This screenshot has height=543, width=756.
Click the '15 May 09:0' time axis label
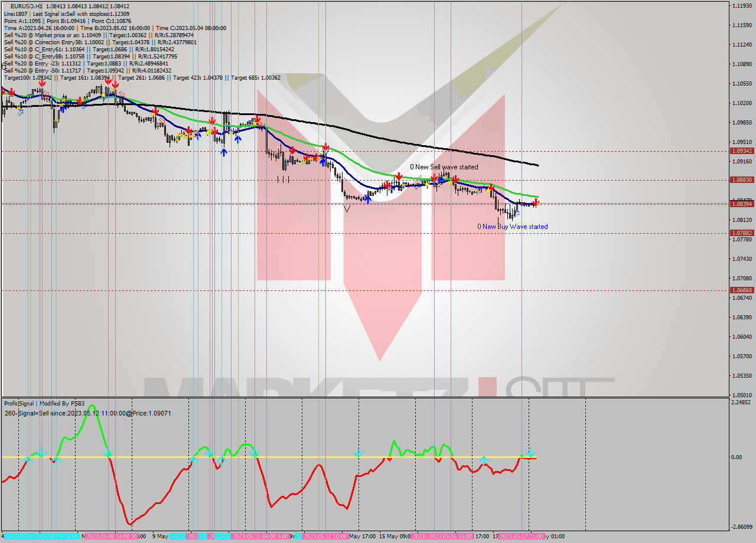point(394,537)
